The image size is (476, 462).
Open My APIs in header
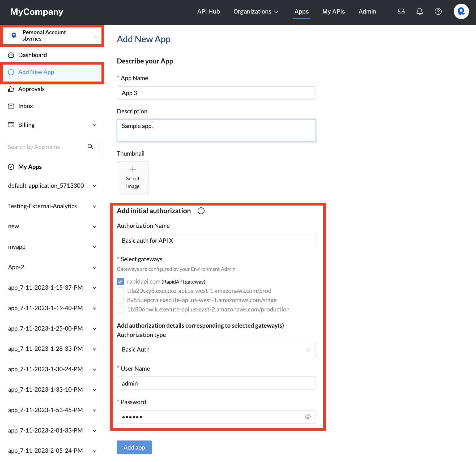tap(334, 11)
